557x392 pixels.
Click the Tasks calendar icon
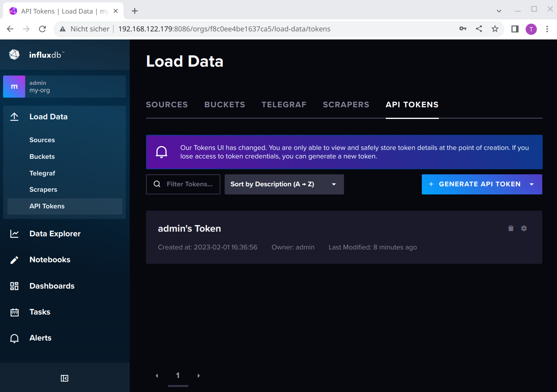[14, 312]
